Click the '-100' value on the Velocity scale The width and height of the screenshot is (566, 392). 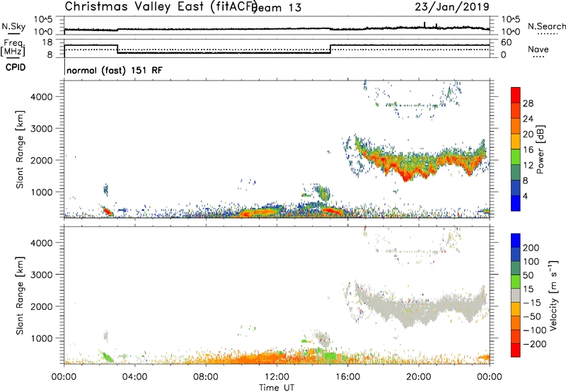click(x=535, y=330)
